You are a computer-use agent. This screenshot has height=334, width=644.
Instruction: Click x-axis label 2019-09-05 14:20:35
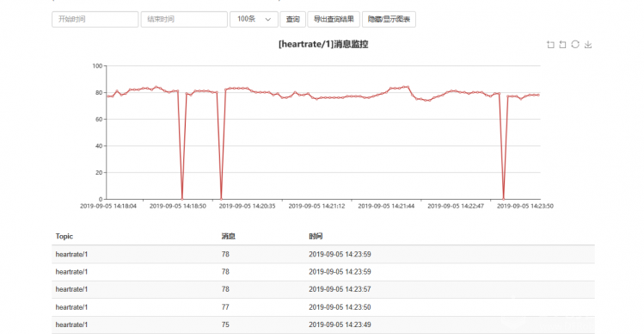click(248, 206)
